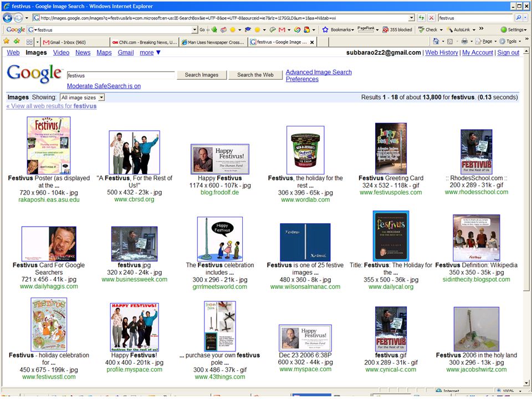Image resolution: width=532 pixels, height=399 pixels.
Task: Open the IE search provider options arrow
Action: tap(525, 18)
